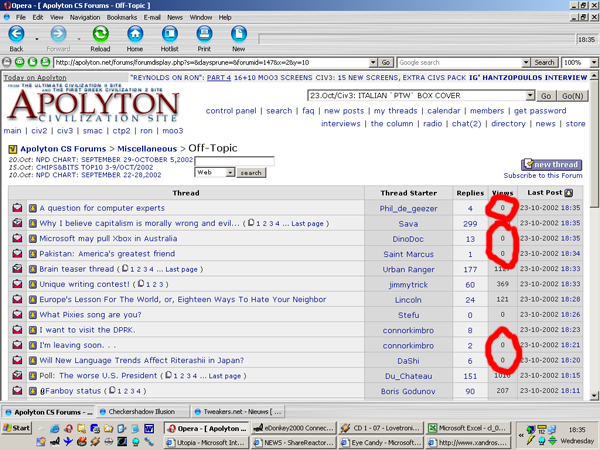Open the Bookmarks menu

click(x=122, y=17)
